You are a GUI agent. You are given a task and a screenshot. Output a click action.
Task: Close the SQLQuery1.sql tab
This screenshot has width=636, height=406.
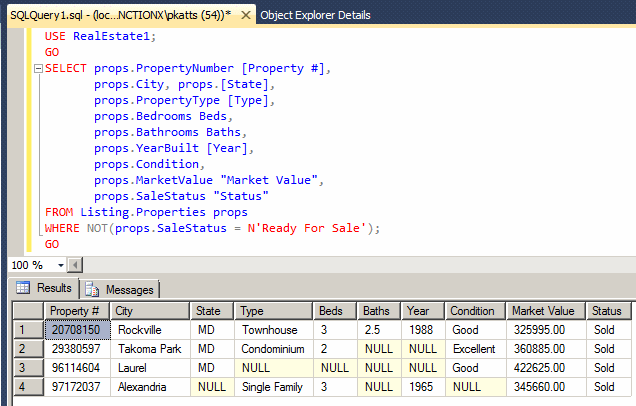coord(246,15)
